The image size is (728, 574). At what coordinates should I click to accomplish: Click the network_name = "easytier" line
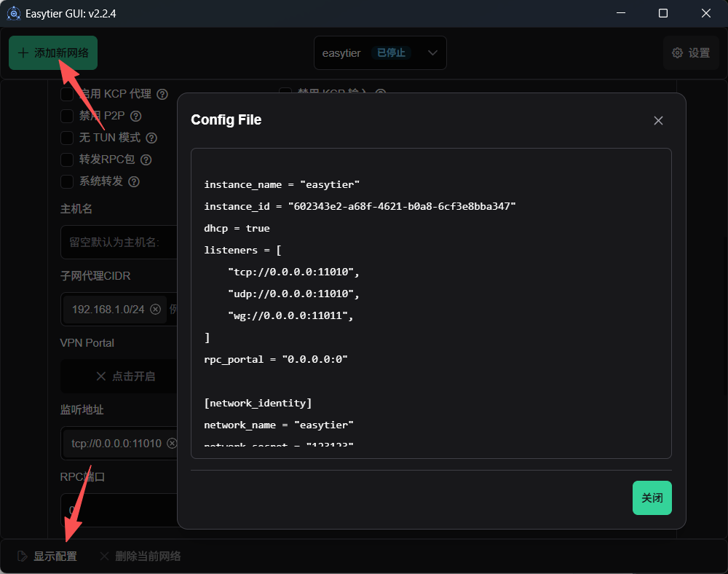[x=279, y=425]
